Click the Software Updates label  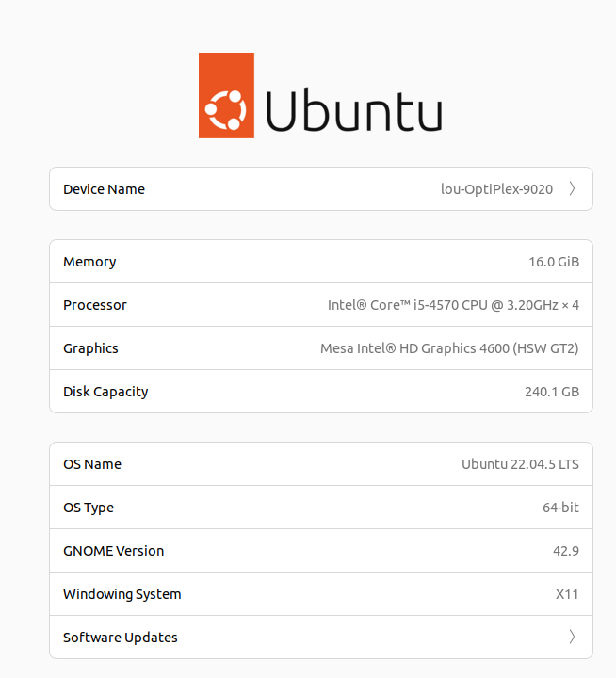pos(120,638)
